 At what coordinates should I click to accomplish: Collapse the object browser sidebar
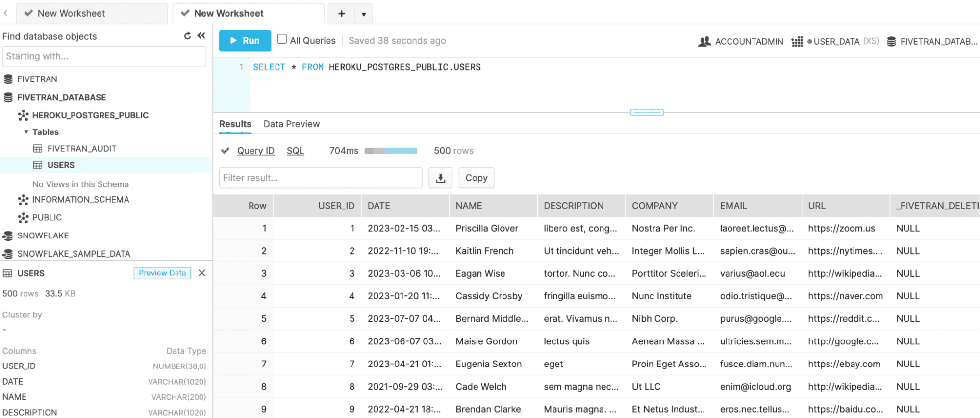click(x=201, y=35)
